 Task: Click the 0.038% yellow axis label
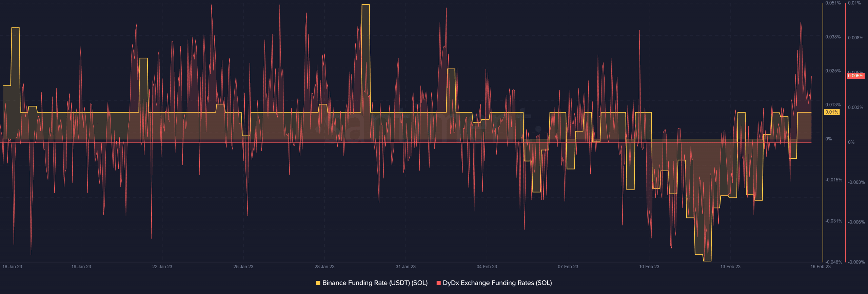click(x=833, y=37)
